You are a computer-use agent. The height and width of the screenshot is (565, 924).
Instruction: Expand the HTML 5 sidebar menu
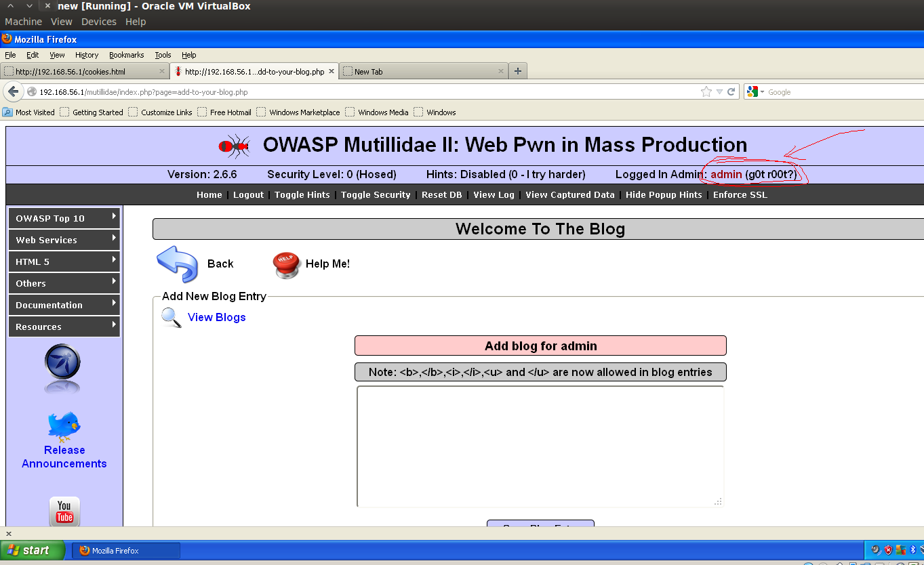click(64, 261)
